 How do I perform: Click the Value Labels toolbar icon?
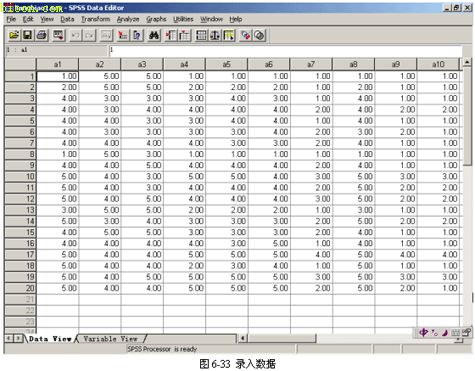246,35
